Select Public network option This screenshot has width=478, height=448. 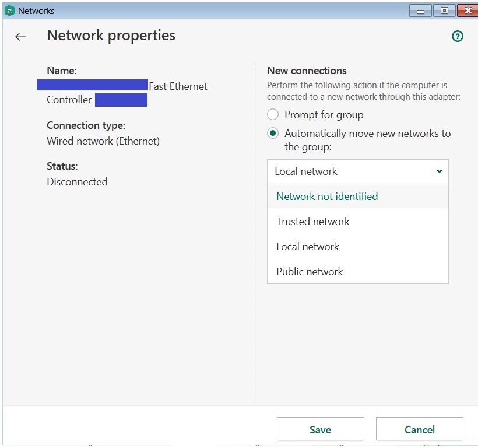310,272
